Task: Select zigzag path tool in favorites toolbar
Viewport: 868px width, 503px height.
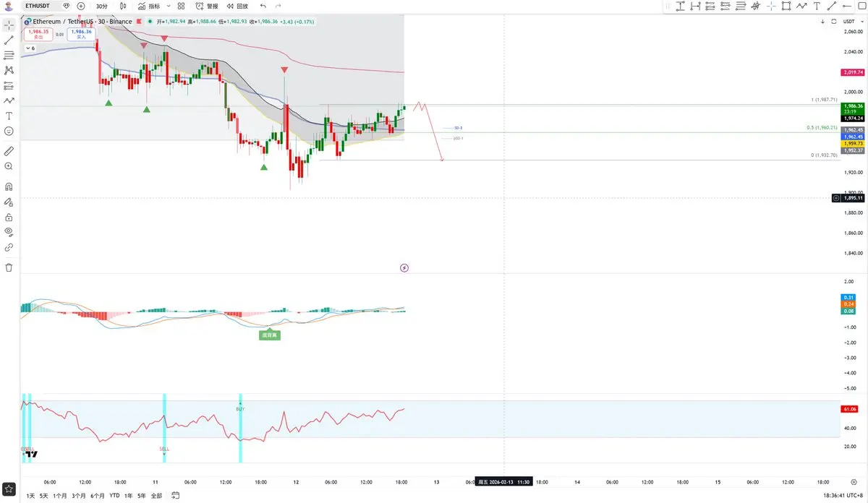Action: pos(801,6)
